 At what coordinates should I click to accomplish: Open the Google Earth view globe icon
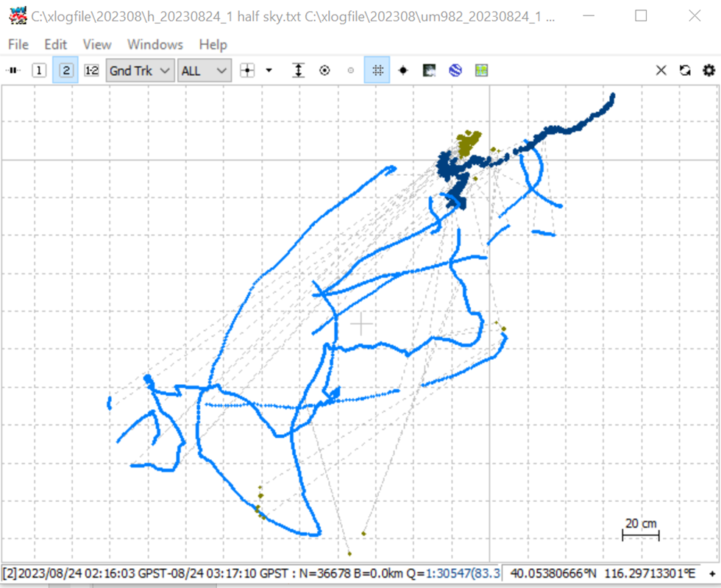coord(455,71)
